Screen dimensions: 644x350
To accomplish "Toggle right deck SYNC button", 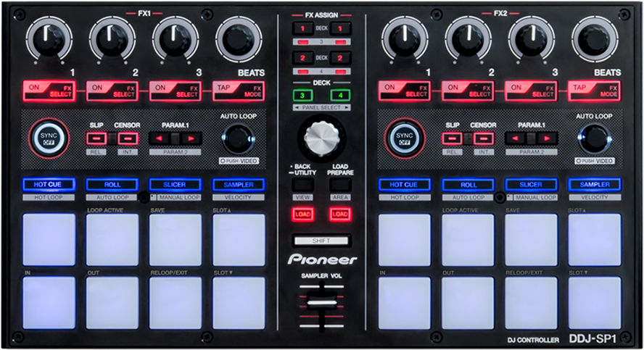I will point(405,138).
